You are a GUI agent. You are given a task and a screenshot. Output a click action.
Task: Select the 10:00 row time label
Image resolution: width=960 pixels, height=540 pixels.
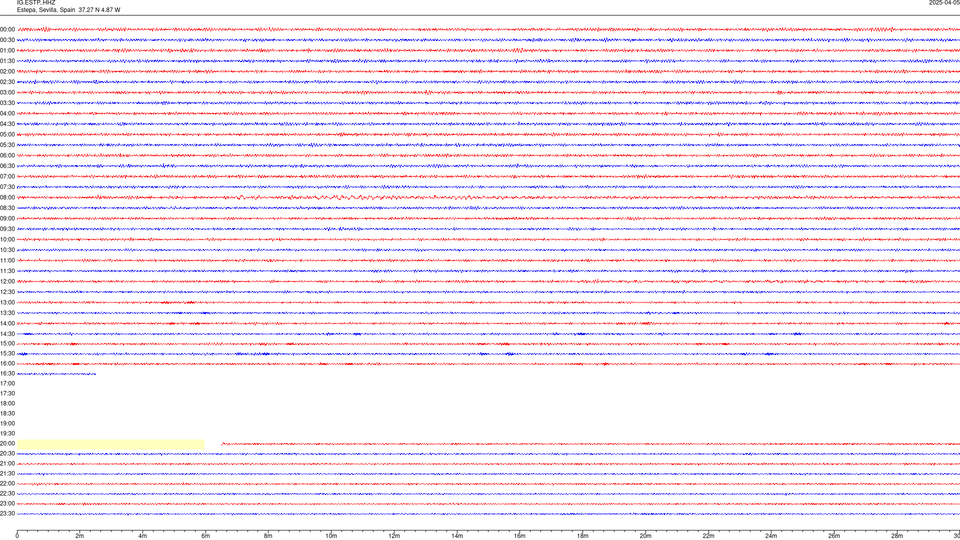click(x=7, y=239)
